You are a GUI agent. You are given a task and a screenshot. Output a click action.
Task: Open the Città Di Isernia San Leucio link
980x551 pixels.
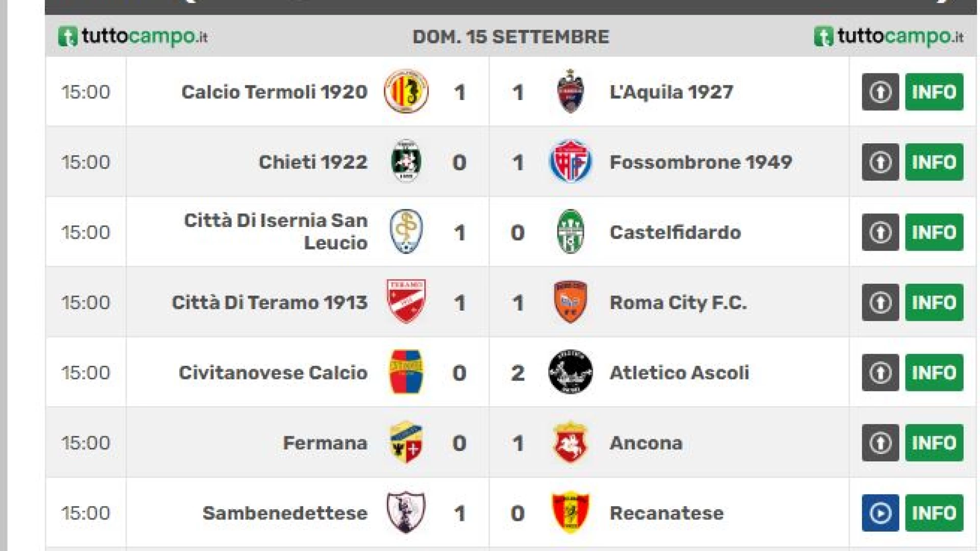coord(276,232)
